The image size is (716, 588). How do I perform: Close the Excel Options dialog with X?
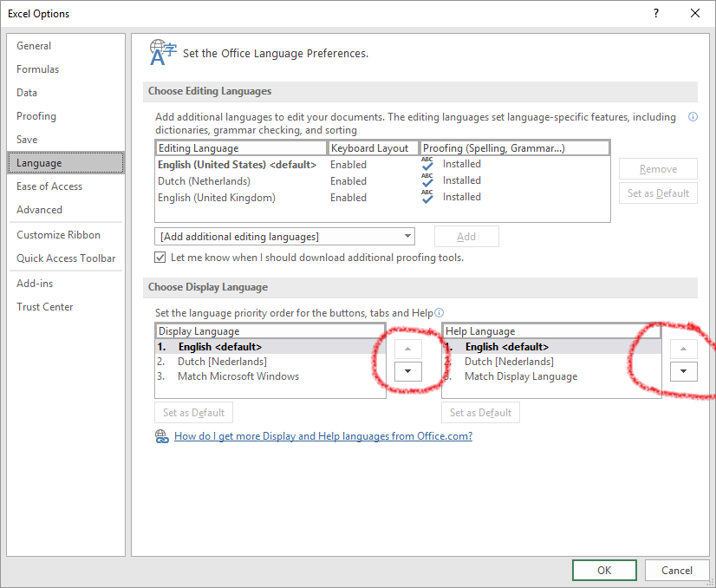695,13
